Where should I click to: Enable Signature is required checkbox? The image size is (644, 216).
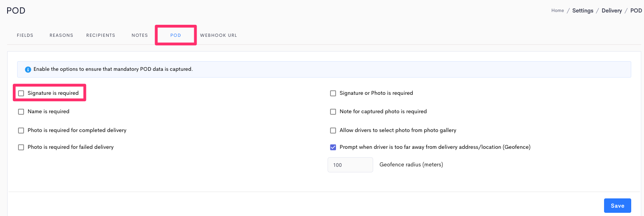click(x=21, y=93)
